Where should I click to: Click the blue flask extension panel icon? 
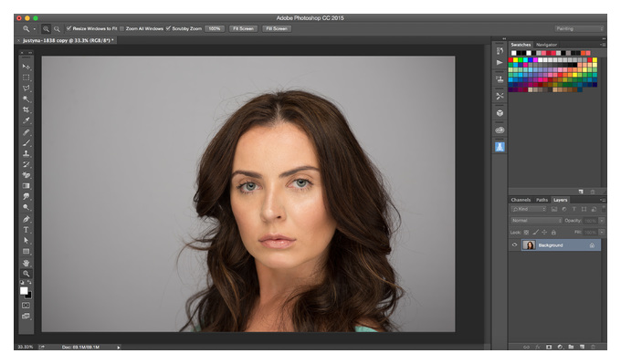pos(500,147)
